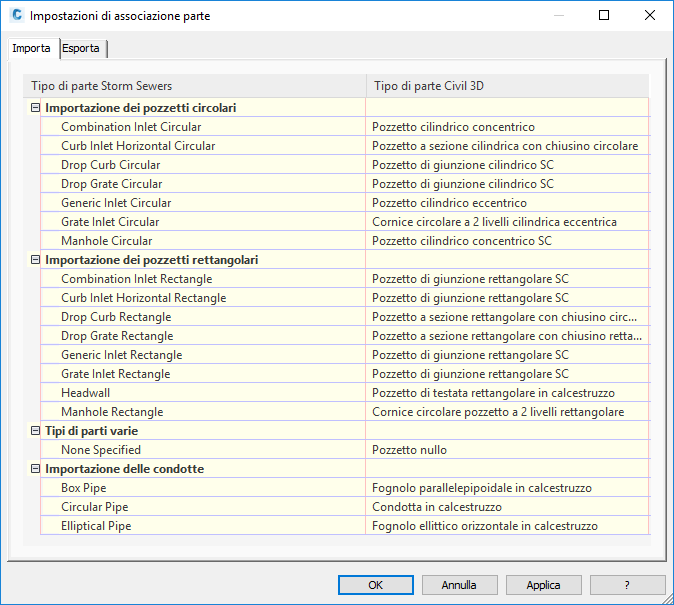Click Pozzetto di giunzione cilindrico SC for Drop Grate Circular

(x=508, y=184)
